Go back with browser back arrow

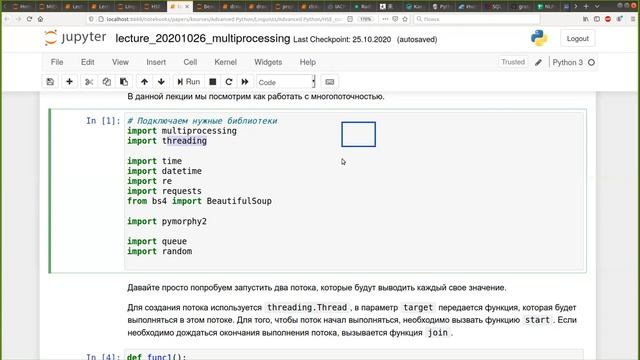[7, 19]
